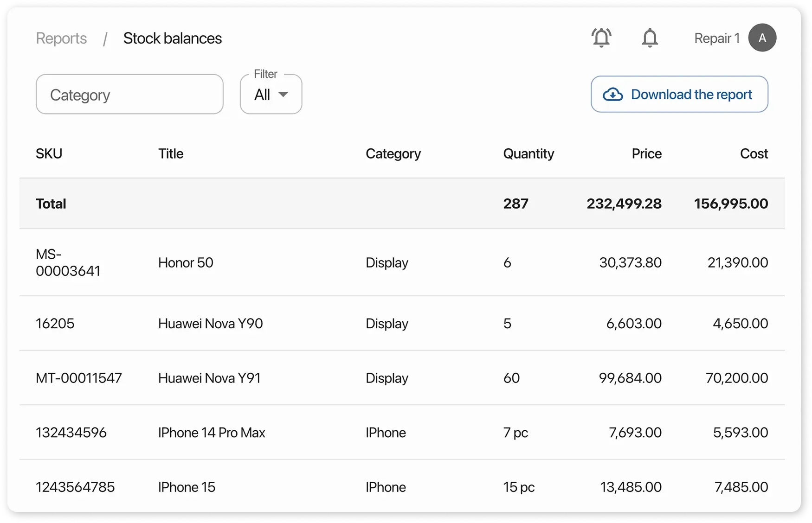The image size is (812, 523).
Task: Click the ringing alarm bell icon
Action: click(x=601, y=38)
